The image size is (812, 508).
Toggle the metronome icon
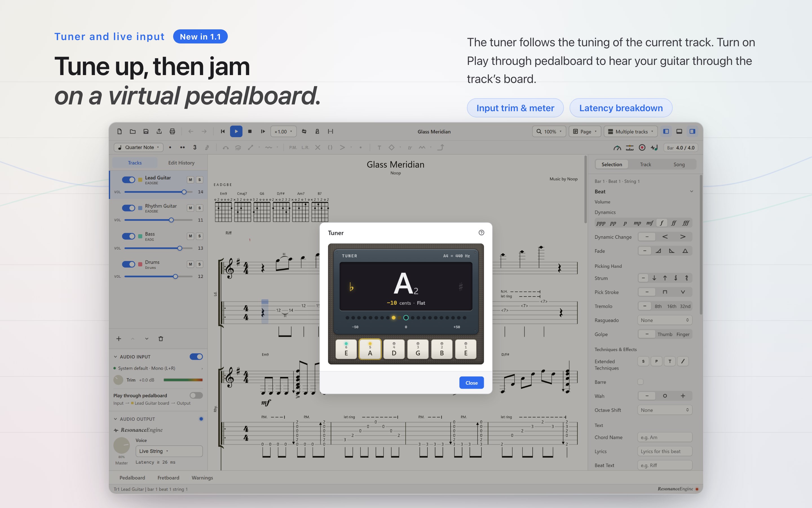(317, 131)
